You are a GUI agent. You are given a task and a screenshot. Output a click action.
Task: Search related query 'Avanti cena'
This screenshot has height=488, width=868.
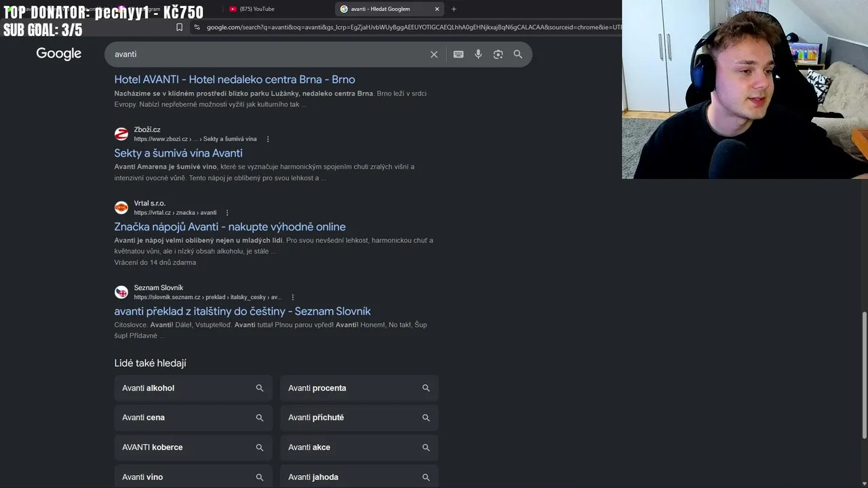tap(193, 418)
